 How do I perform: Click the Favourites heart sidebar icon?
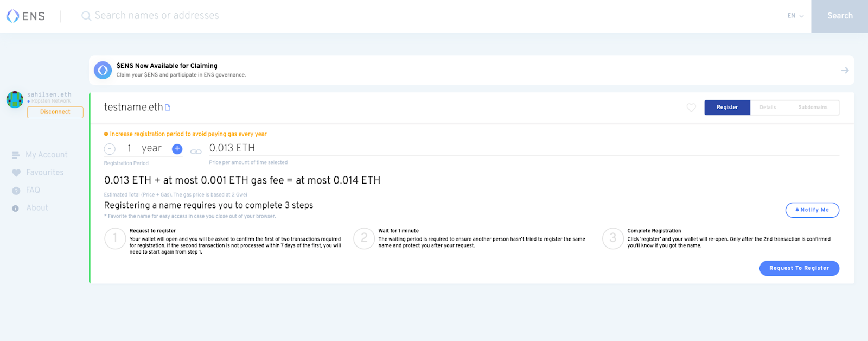pos(16,173)
